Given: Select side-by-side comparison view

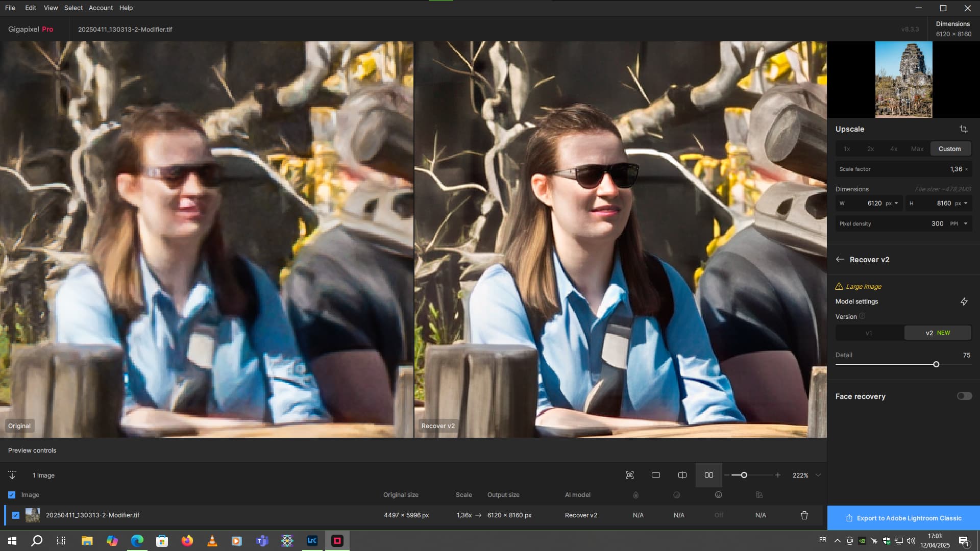Looking at the screenshot, I should [x=708, y=475].
